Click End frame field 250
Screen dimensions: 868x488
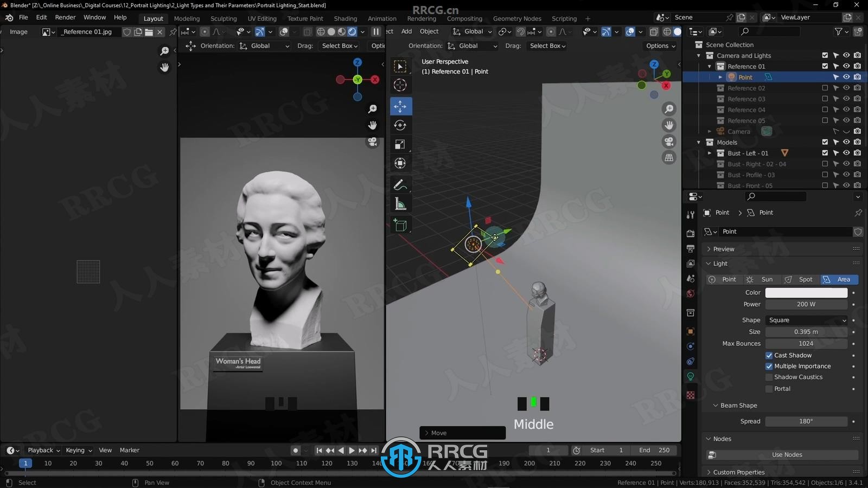pos(654,450)
